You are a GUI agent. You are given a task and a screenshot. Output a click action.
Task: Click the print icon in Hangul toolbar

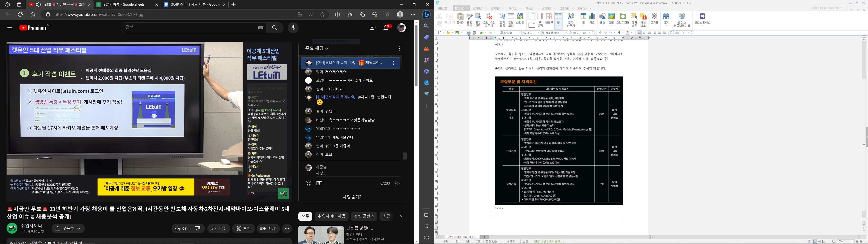[468, 33]
